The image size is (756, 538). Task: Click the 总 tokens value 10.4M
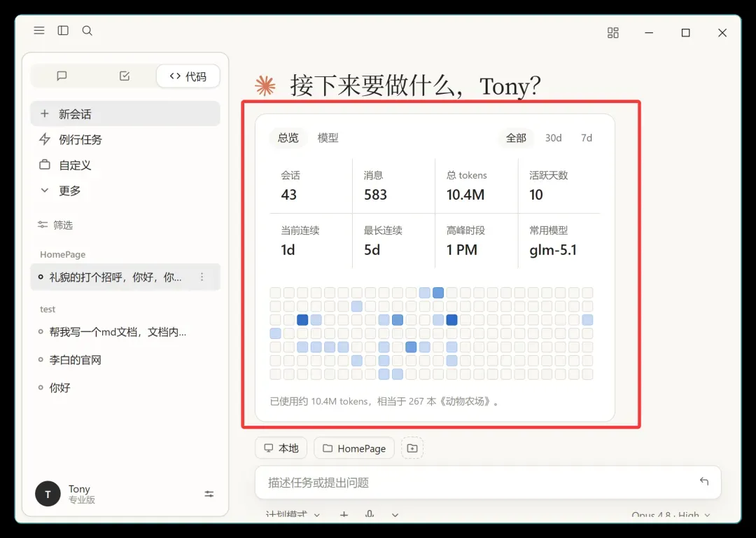pos(465,195)
